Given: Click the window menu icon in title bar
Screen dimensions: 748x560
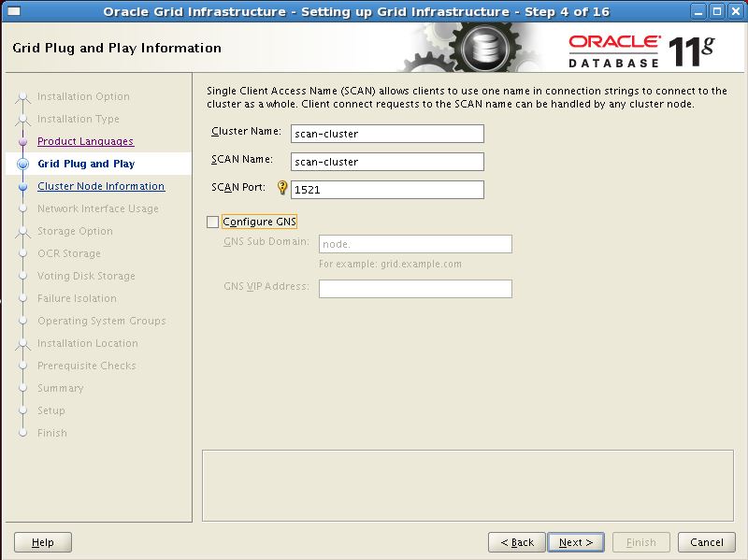Looking at the screenshot, I should [x=14, y=11].
